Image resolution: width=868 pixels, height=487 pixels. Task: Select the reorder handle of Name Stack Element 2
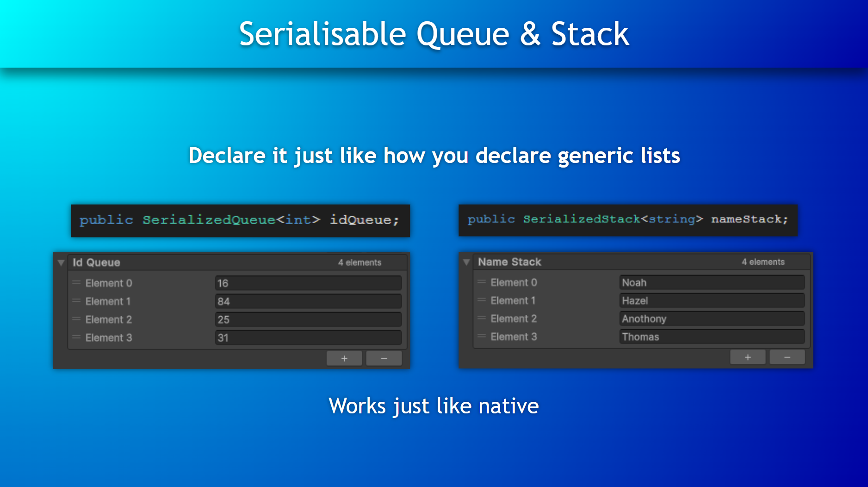click(x=482, y=318)
